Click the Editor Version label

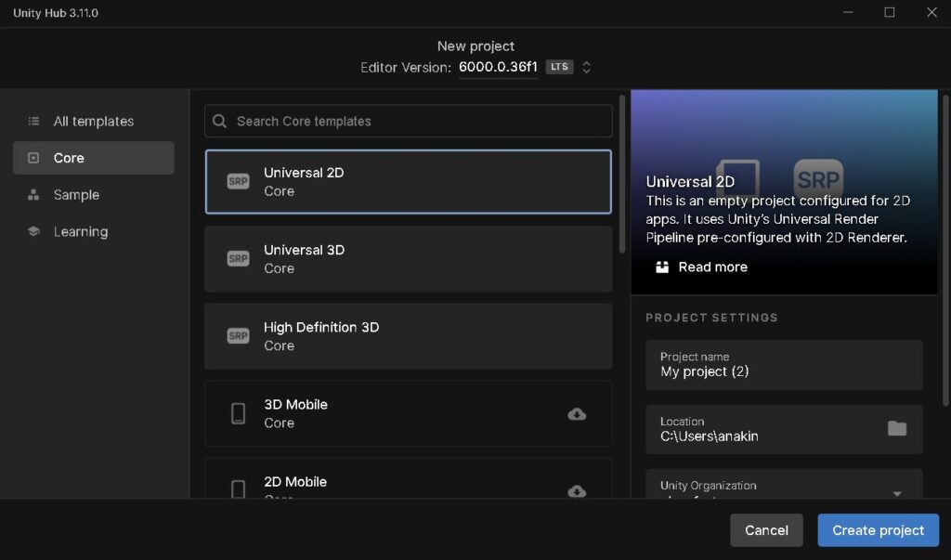tap(406, 68)
